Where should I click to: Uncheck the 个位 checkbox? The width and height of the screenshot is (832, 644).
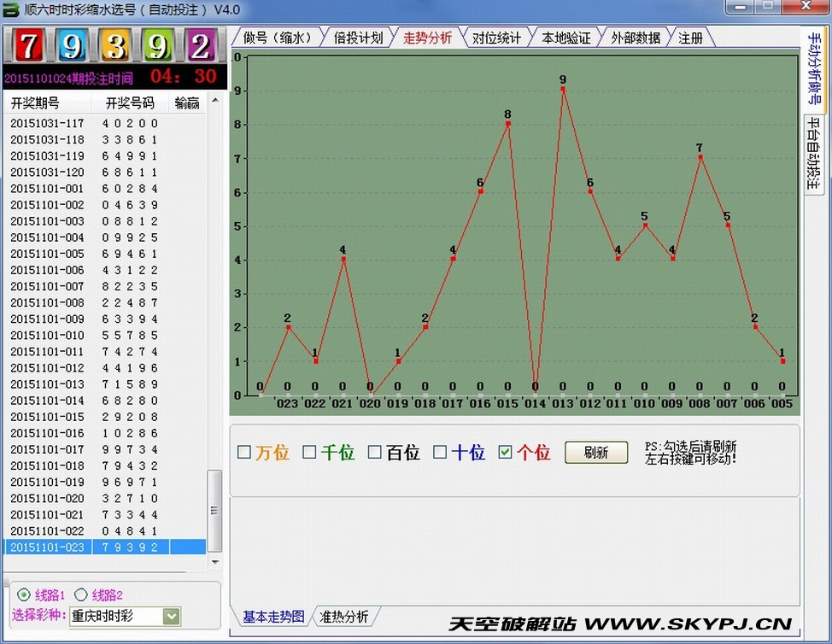pos(506,453)
